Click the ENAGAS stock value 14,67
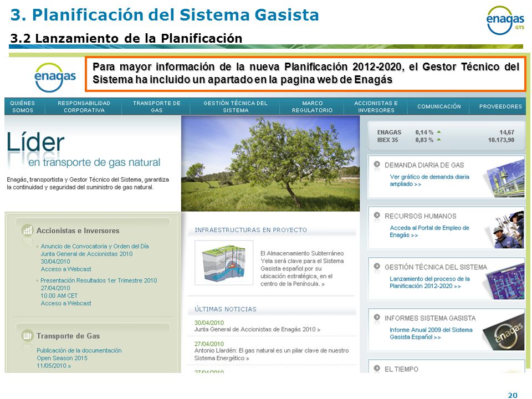Image resolution: width=532 pixels, height=399 pixels. 507,132
